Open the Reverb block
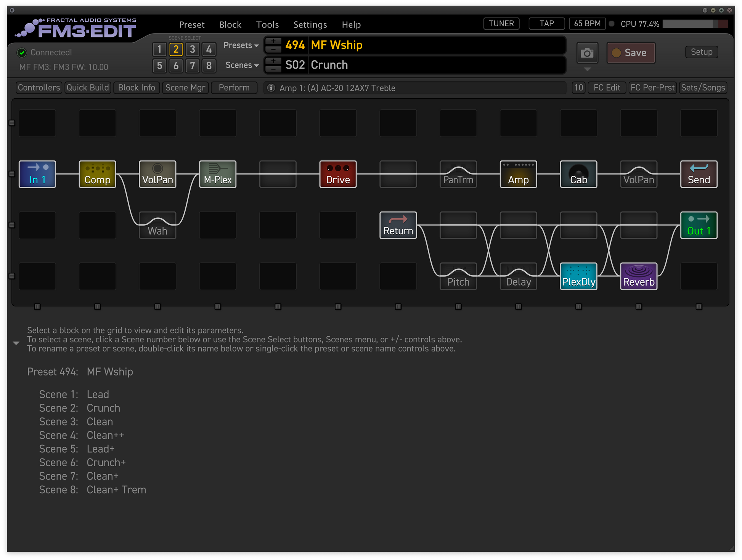This screenshot has height=560, width=742. (639, 276)
